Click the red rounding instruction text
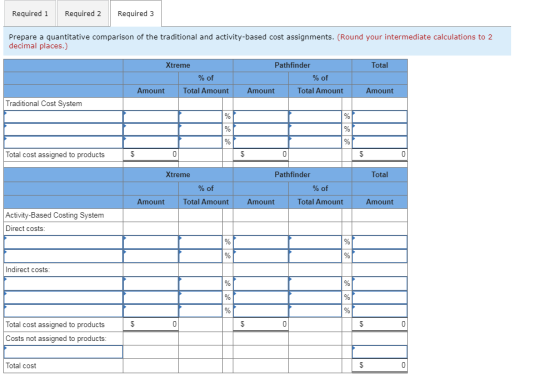The height and width of the screenshot is (376, 560). (x=250, y=41)
